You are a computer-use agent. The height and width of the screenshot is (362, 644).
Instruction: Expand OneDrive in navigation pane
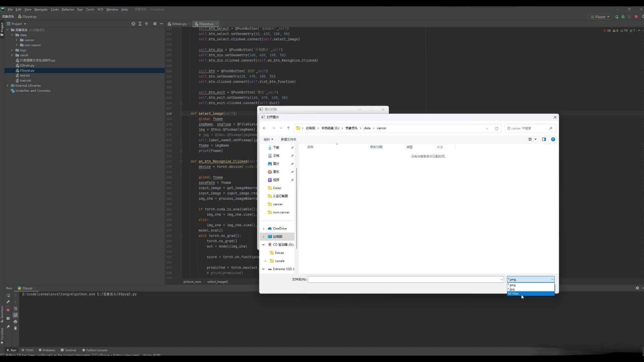(x=263, y=229)
